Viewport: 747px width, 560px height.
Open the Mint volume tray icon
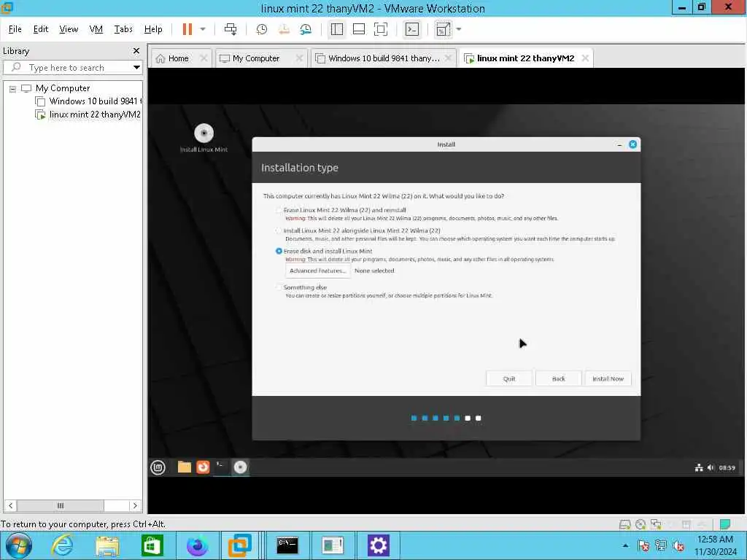[711, 468]
